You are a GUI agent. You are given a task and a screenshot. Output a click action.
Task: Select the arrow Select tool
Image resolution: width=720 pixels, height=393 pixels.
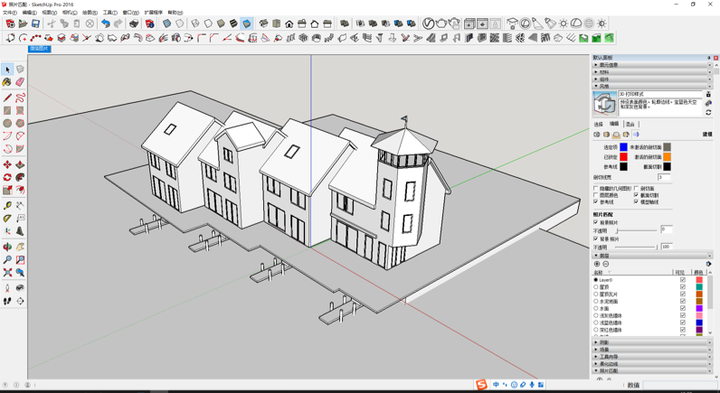tap(7, 69)
